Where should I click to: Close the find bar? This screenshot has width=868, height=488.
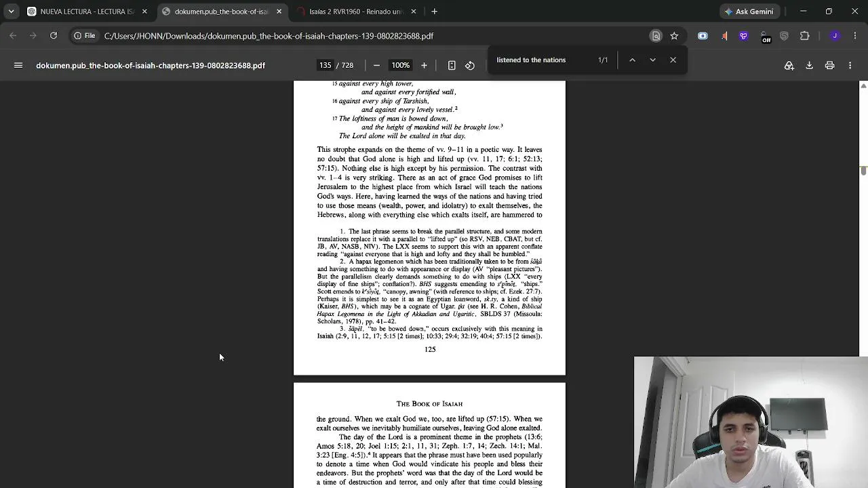click(673, 60)
